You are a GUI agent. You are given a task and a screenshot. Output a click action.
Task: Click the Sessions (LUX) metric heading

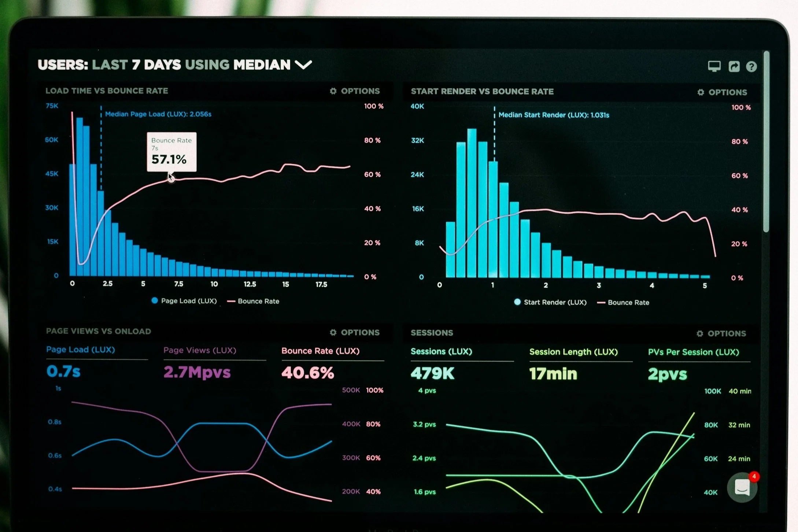click(442, 351)
